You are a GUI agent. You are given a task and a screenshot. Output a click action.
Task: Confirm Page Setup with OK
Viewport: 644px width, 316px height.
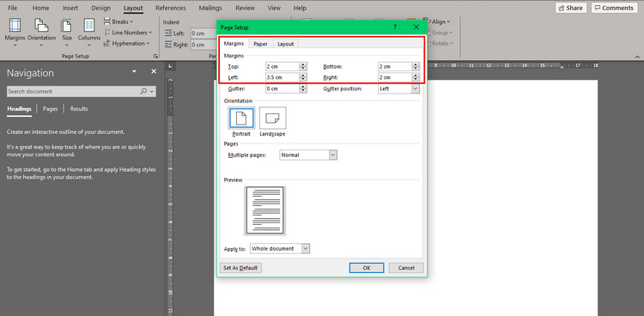tap(367, 268)
